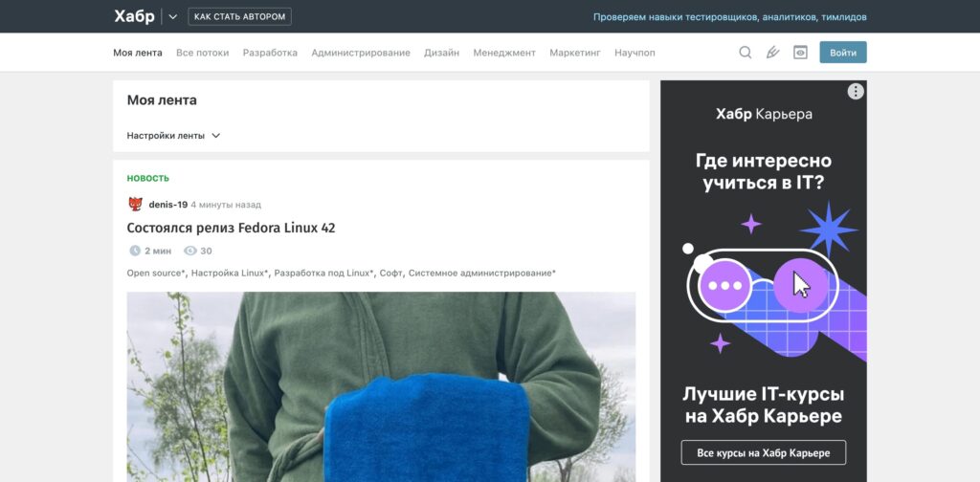980x482 pixels.
Task: Click the eye views count icon
Action: [x=190, y=251]
